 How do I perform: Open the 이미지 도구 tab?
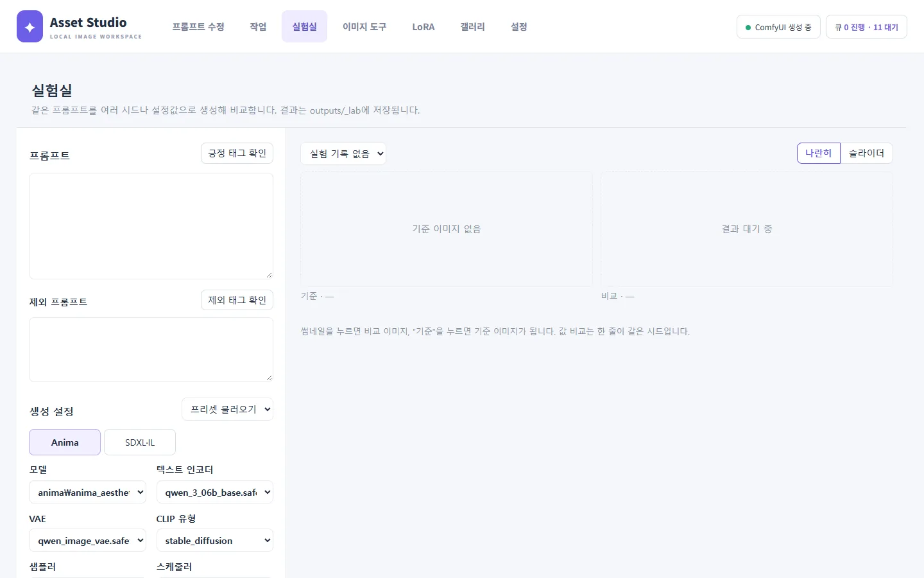point(364,26)
